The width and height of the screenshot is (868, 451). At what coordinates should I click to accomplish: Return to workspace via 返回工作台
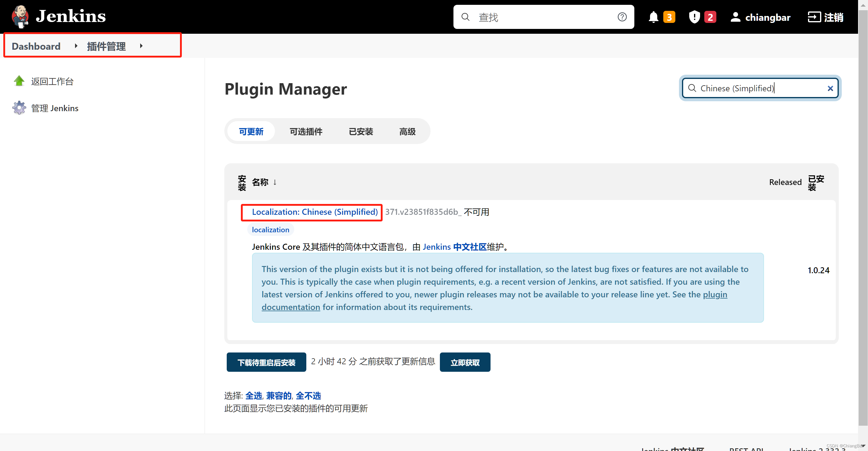click(x=52, y=82)
